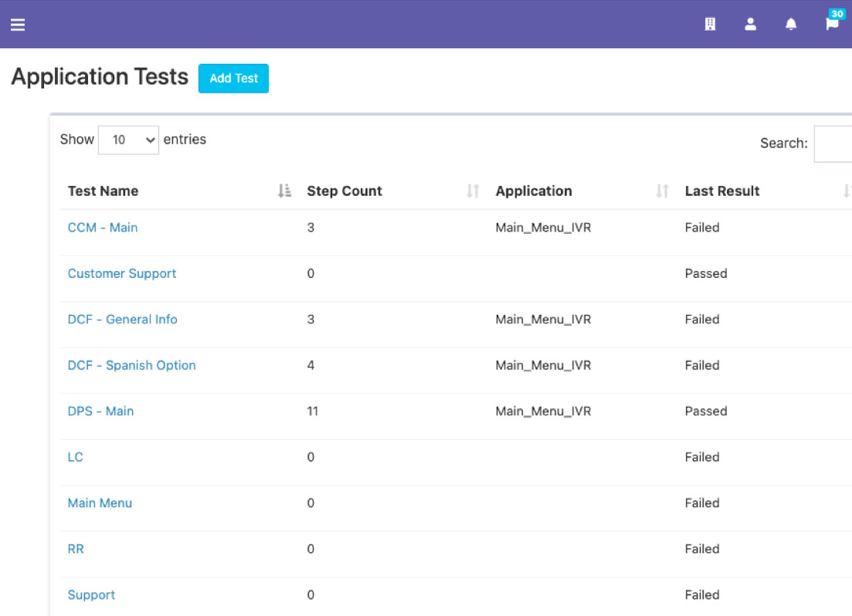Click the sort icon beside Last Result
Screen dimensions: 852x616
pos(847,190)
